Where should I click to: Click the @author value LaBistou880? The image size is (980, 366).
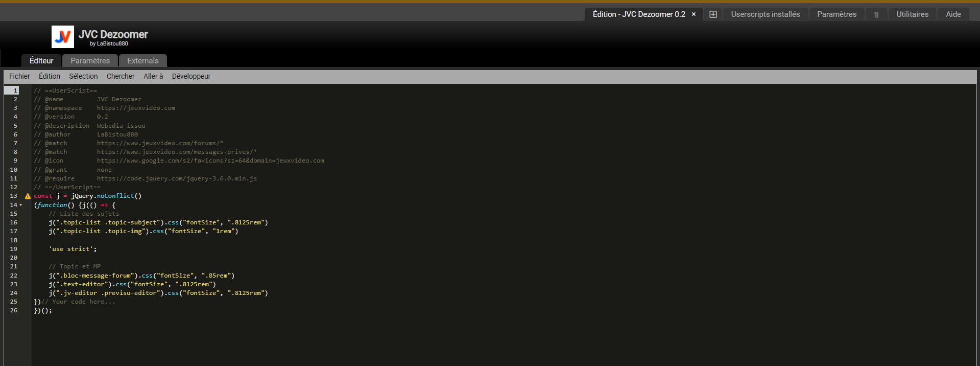click(x=117, y=135)
